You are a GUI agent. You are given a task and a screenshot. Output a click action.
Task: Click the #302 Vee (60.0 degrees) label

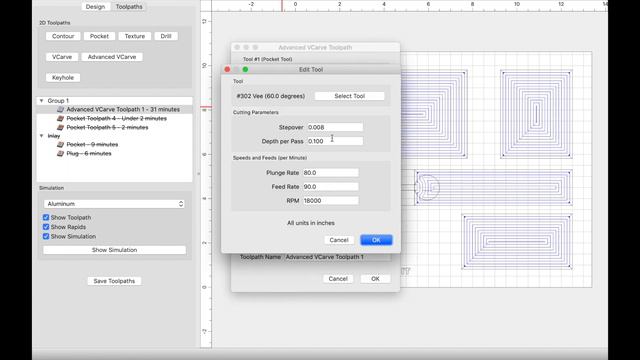coord(271,96)
